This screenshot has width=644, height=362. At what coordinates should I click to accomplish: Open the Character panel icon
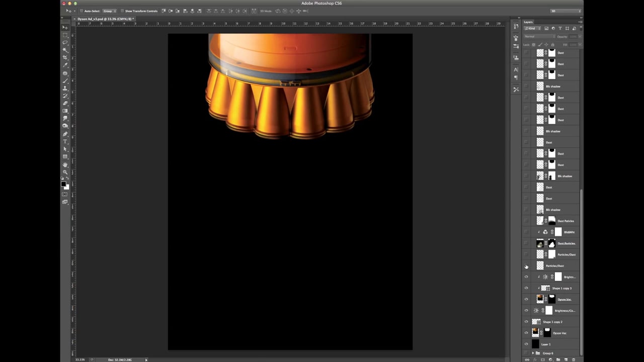(x=516, y=69)
